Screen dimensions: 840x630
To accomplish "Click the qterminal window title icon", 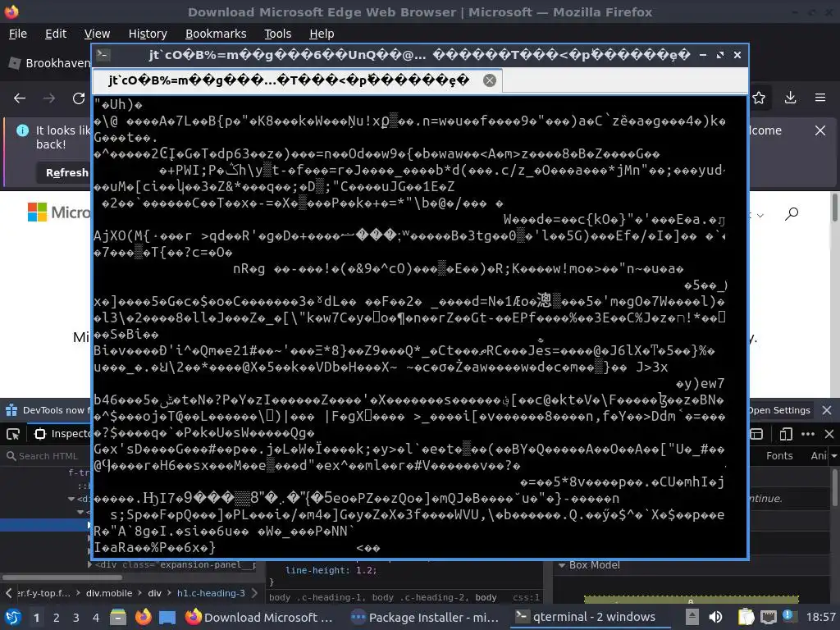I will (103, 55).
